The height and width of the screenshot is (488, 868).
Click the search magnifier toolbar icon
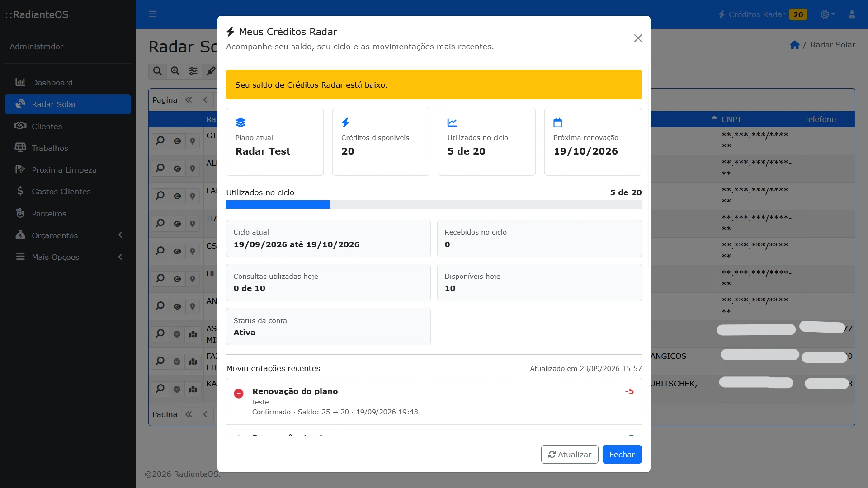[x=157, y=71]
